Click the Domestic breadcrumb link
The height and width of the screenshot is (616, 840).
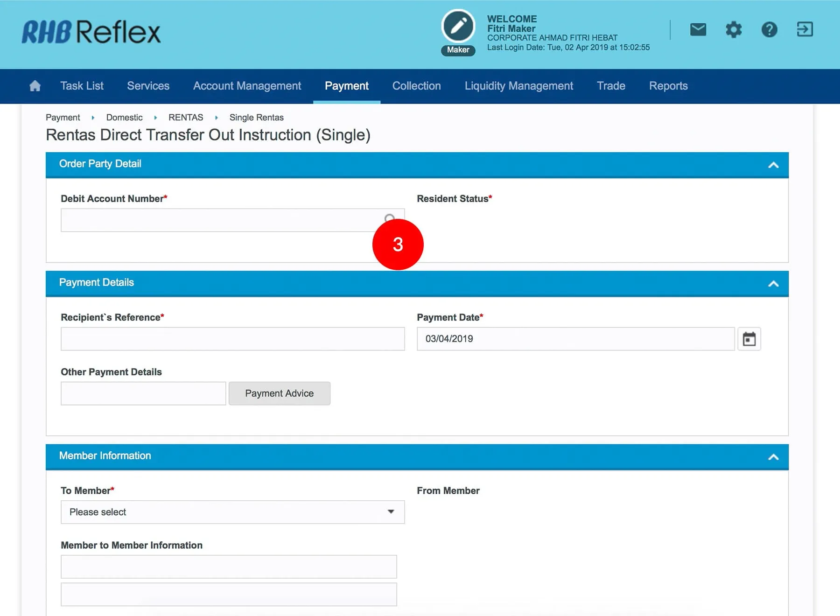124,118
